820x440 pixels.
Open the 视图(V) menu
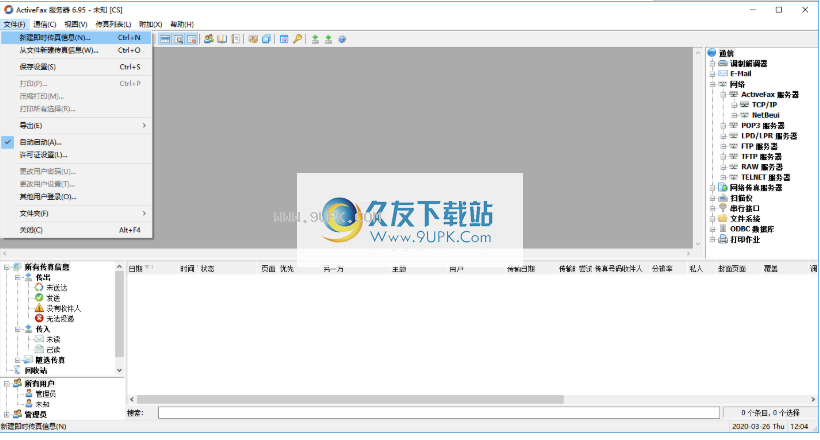coord(76,24)
